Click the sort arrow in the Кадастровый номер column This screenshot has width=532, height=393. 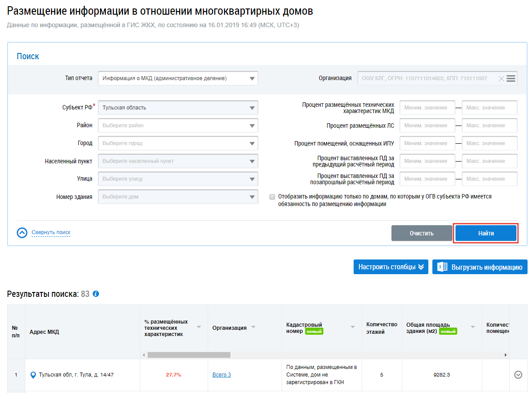point(353,327)
